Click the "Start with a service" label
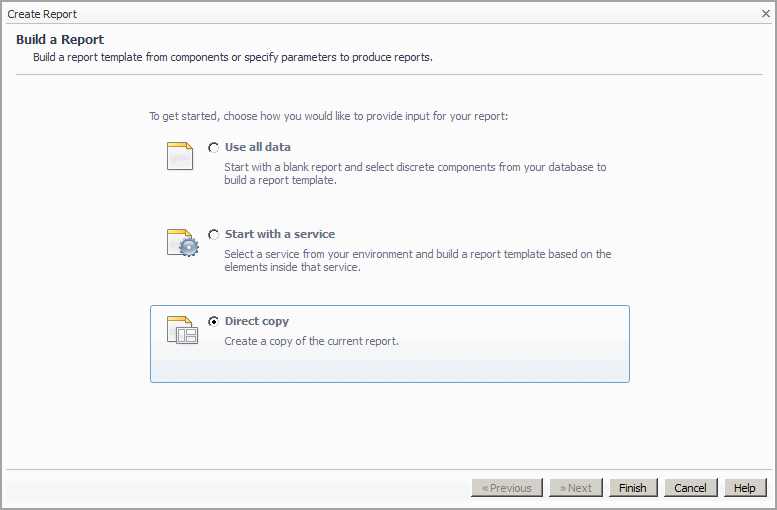The height and width of the screenshot is (510, 777). click(x=280, y=234)
